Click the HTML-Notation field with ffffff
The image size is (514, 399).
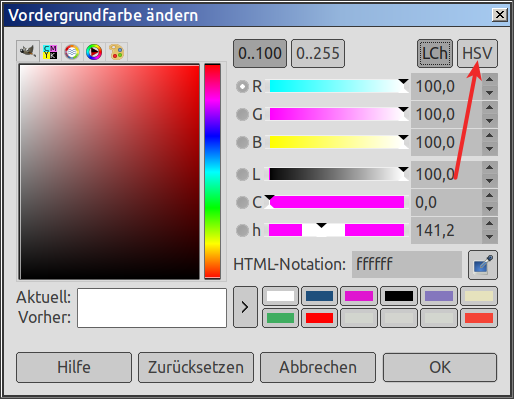tap(407, 265)
